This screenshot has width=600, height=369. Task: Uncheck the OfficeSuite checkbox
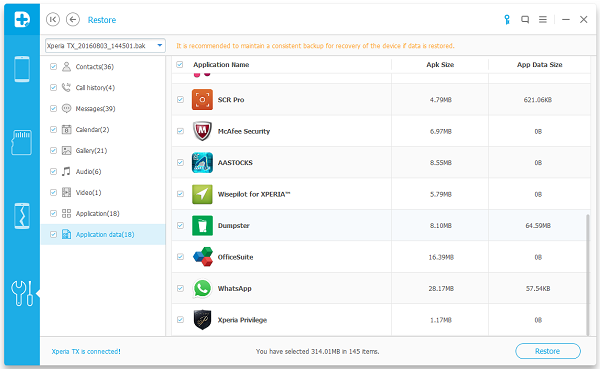click(180, 257)
